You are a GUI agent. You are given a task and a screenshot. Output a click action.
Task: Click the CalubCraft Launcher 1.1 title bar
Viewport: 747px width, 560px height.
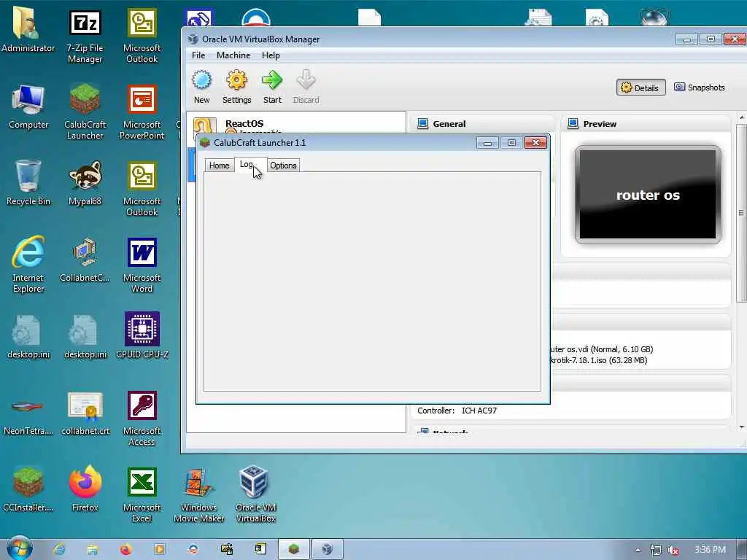click(x=336, y=142)
